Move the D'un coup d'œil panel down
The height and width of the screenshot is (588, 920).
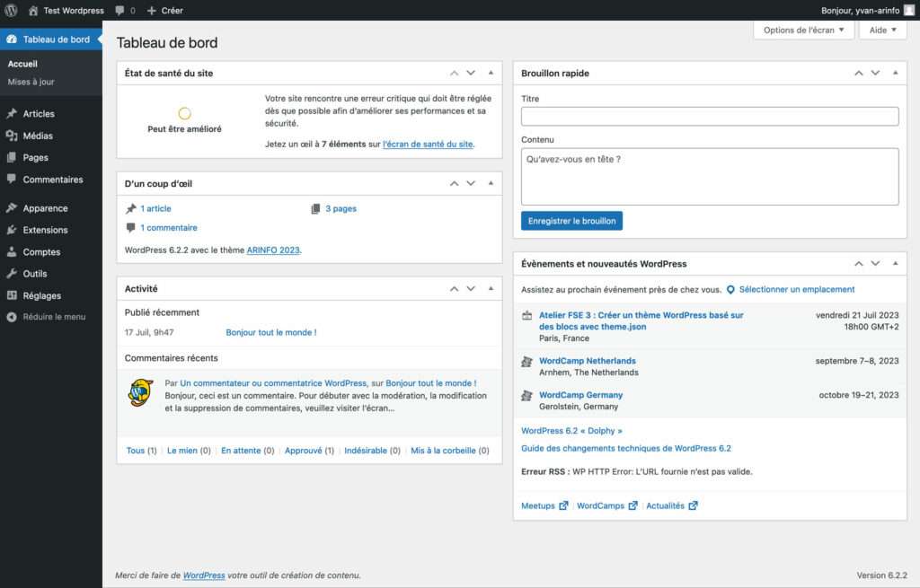[471, 184]
